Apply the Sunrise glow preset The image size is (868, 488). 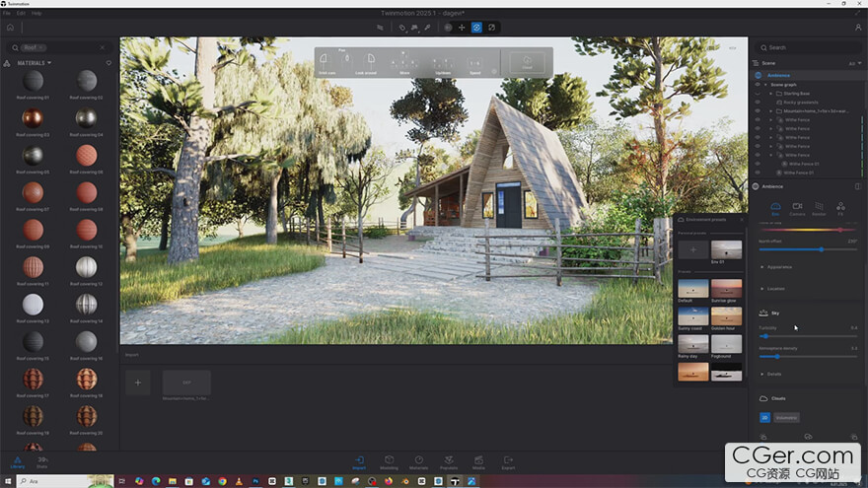[x=726, y=289]
